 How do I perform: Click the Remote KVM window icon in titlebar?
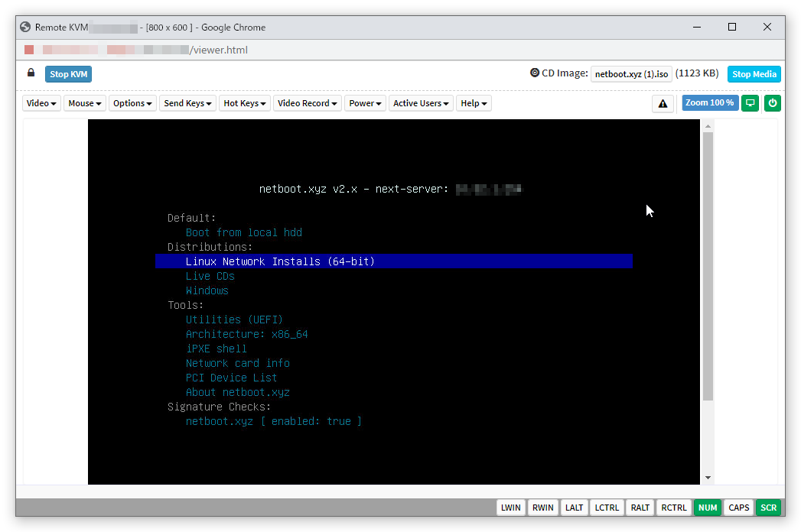click(24, 27)
